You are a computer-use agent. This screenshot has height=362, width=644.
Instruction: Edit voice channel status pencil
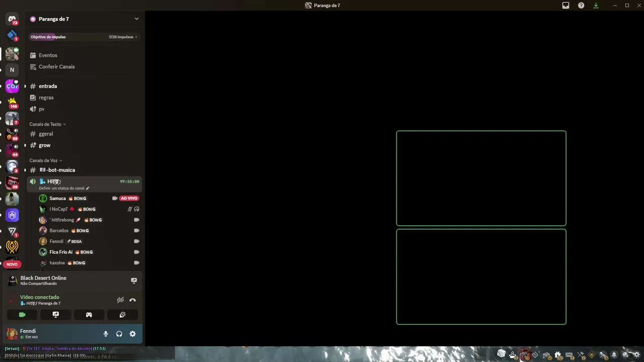[x=88, y=189]
